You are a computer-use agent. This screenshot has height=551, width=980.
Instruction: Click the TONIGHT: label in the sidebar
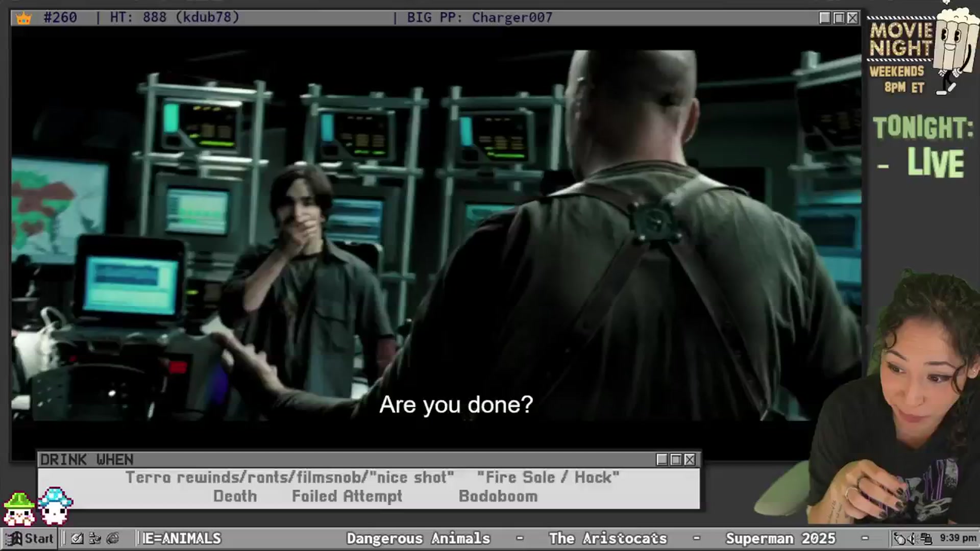pos(923,128)
